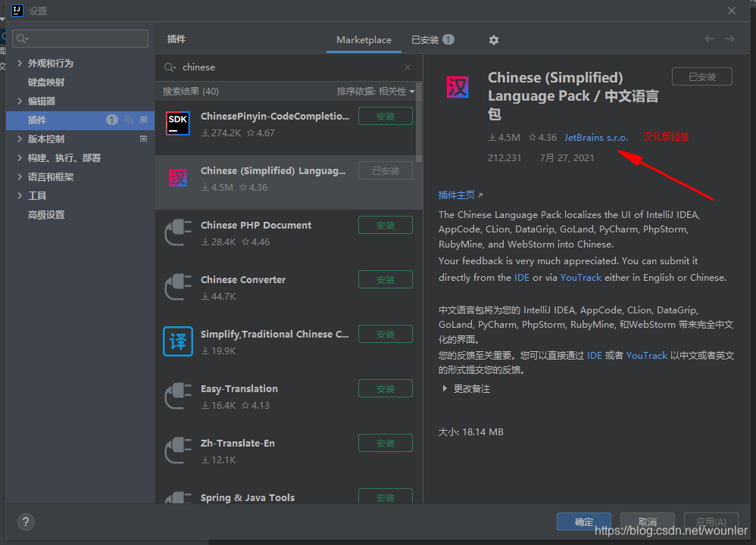Screen dimensions: 756x545
Task: Open the plugin settings gear icon
Action: tap(493, 40)
